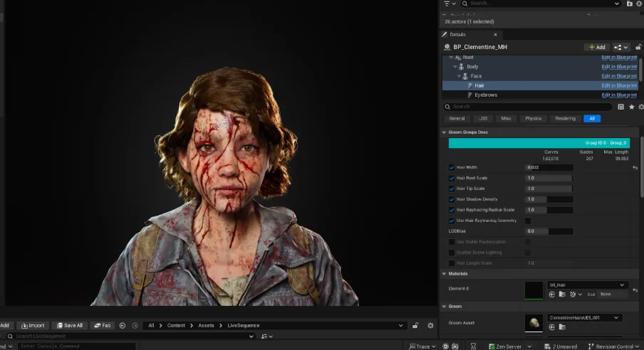Click Edit in Blueprint for Eyebrows

click(619, 95)
